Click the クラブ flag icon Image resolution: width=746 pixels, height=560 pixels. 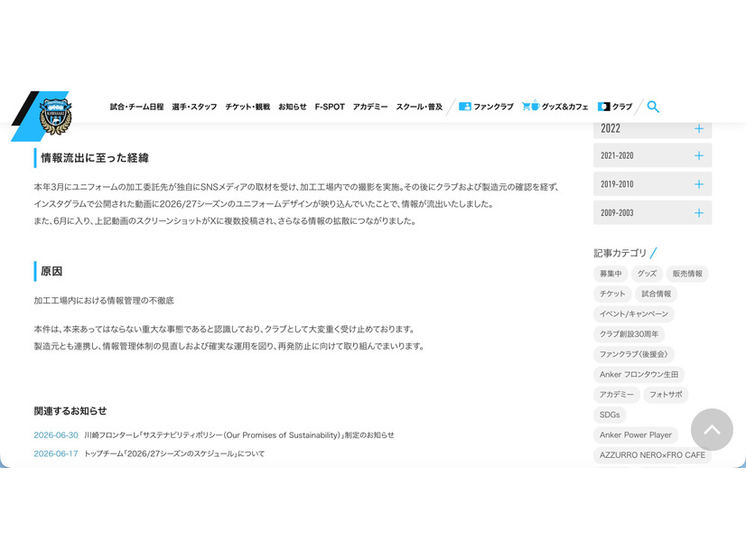(x=603, y=107)
